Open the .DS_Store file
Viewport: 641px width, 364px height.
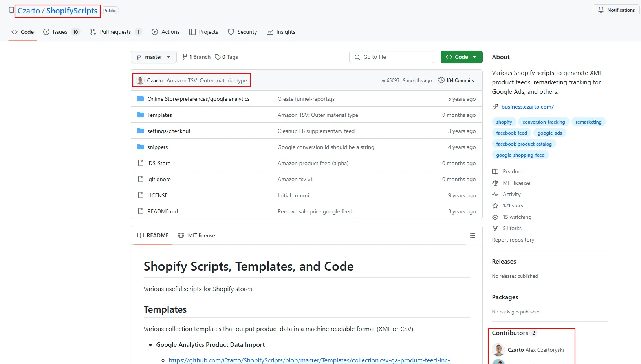click(159, 163)
